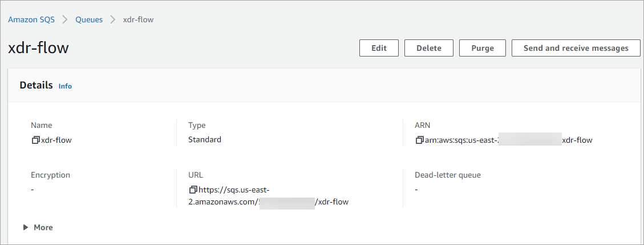This screenshot has height=245, width=644.
Task: Click the chevron after Queues breadcrumb
Action: point(113,19)
